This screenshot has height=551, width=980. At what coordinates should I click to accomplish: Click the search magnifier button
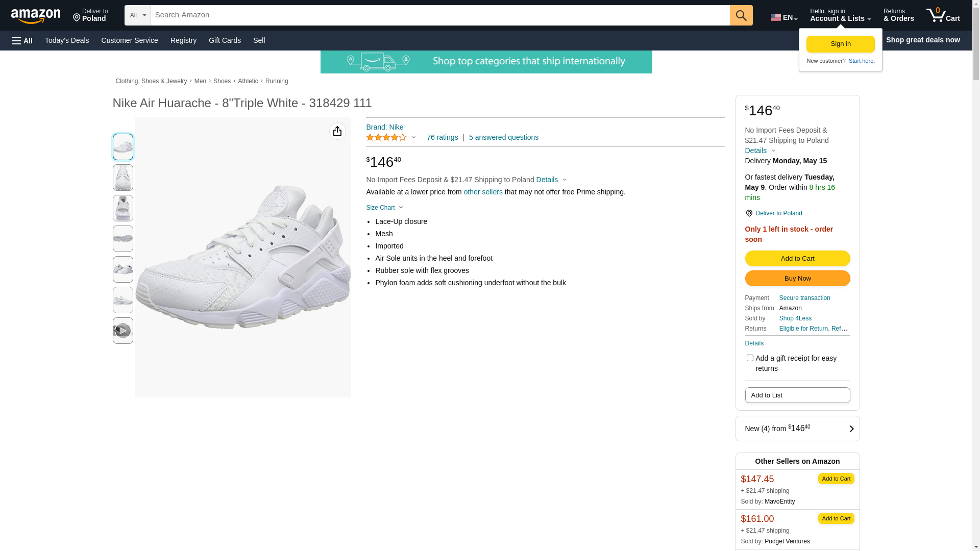click(741, 15)
